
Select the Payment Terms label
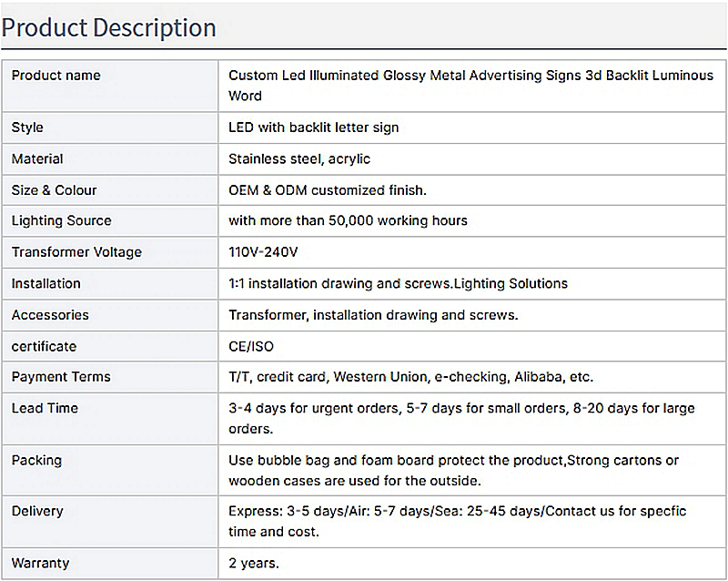click(x=61, y=376)
